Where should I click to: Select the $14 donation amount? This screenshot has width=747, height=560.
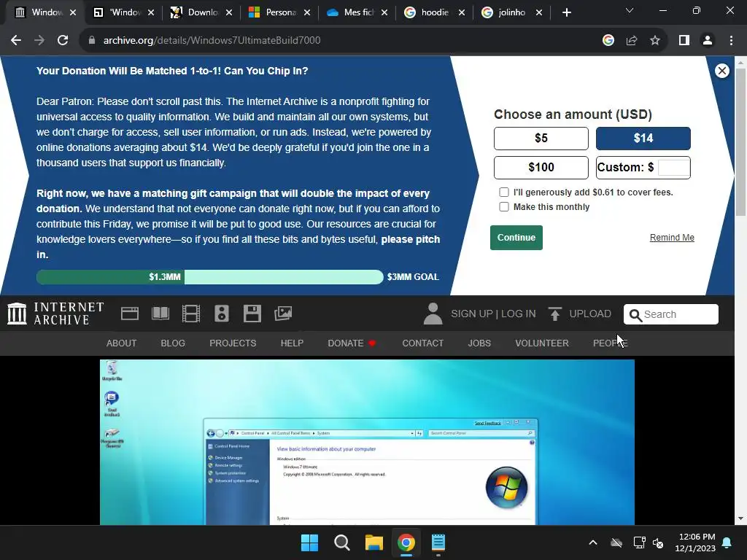(x=643, y=139)
